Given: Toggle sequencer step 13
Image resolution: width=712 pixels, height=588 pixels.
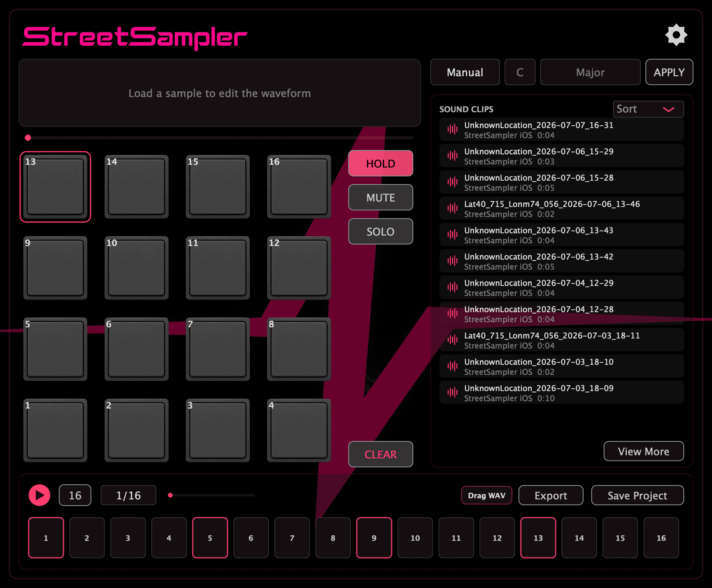Looking at the screenshot, I should (x=538, y=538).
